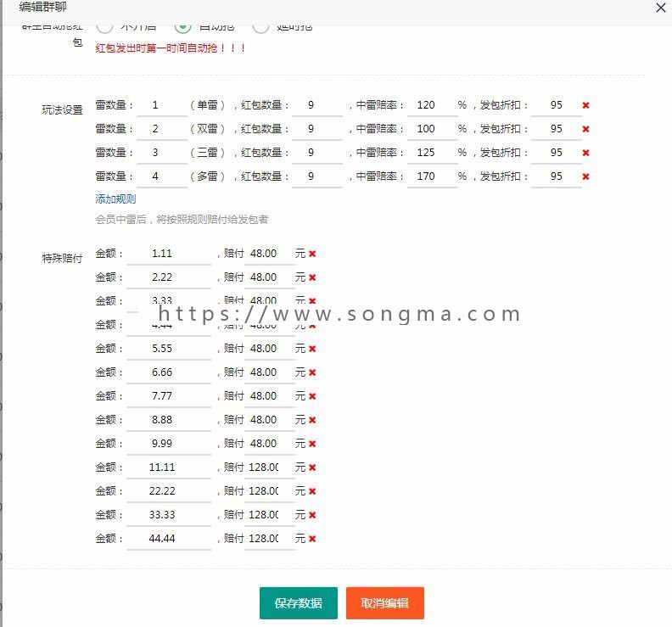Edit 红包数量 field in 单雷 row

coord(317,105)
